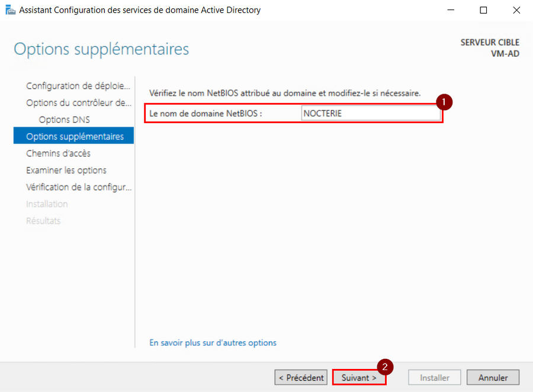Select 'Configuration de déploie...' step

tap(78, 86)
